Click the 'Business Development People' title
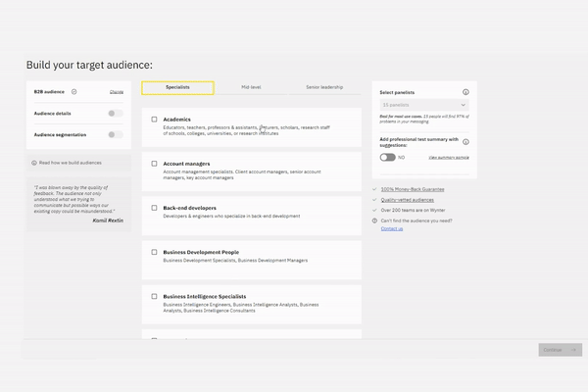588x392 pixels. pos(201,252)
